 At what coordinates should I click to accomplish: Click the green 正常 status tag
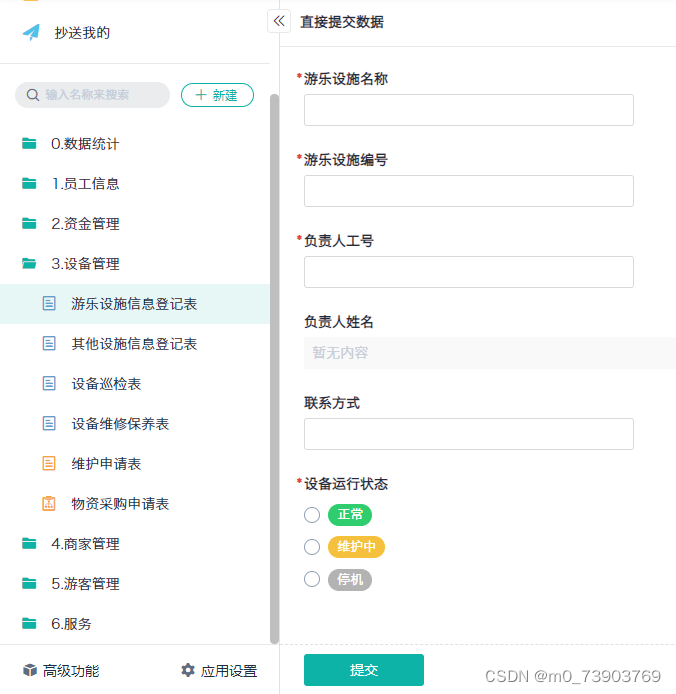(x=350, y=515)
